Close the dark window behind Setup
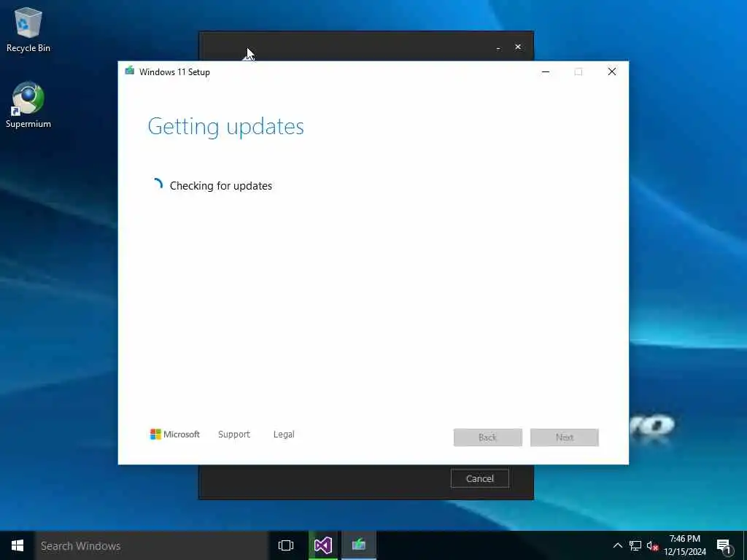 [518, 47]
